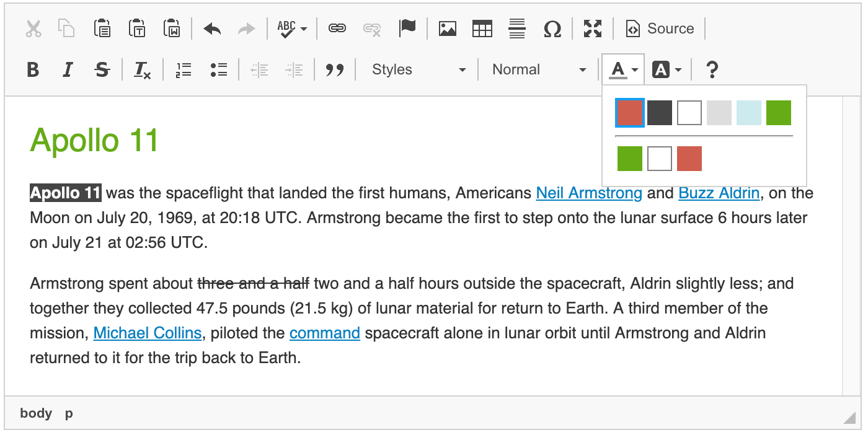Maximize the editor area
The image size is (868, 435).
(593, 29)
